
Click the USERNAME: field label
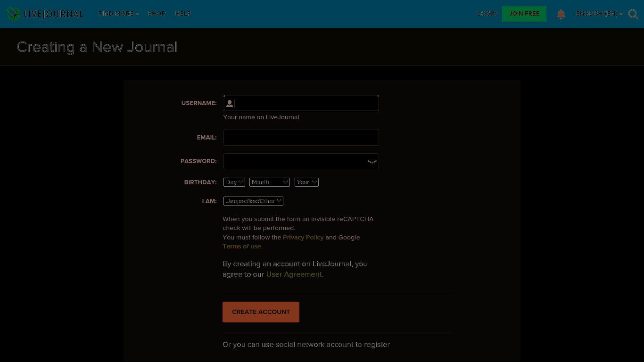199,103
